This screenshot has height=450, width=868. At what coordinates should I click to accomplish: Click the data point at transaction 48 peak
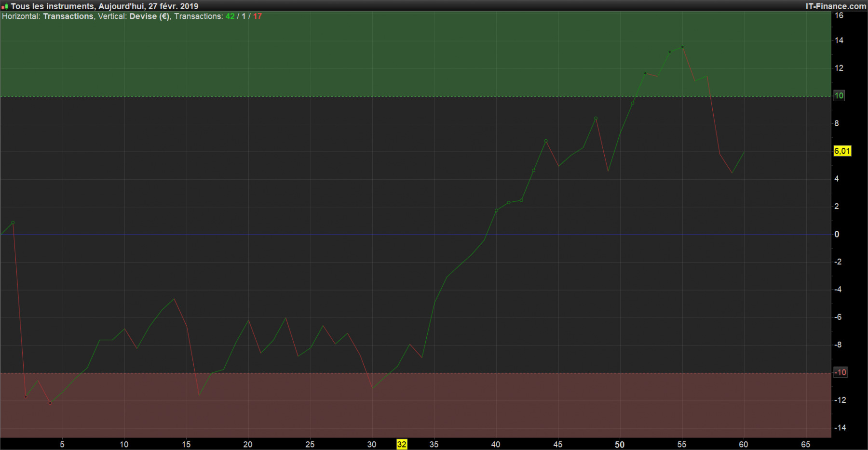click(x=596, y=118)
